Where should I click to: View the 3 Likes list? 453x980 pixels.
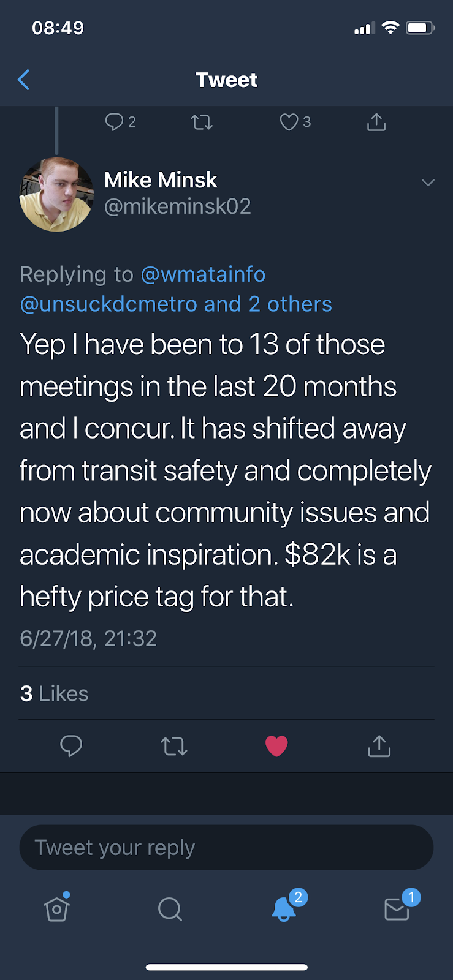(54, 693)
